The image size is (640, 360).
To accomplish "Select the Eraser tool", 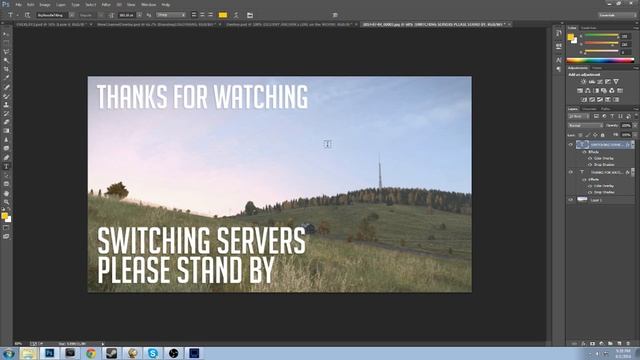I will 6,122.
